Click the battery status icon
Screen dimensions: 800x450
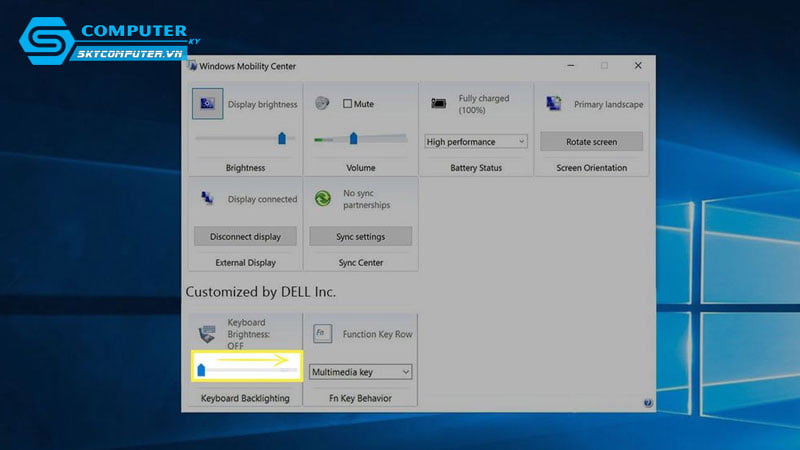point(438,103)
